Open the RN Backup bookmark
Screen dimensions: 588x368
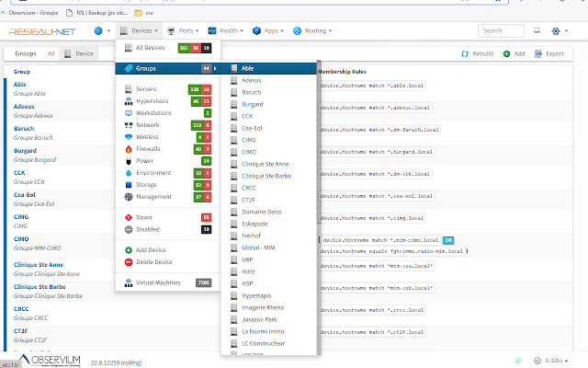click(96, 13)
